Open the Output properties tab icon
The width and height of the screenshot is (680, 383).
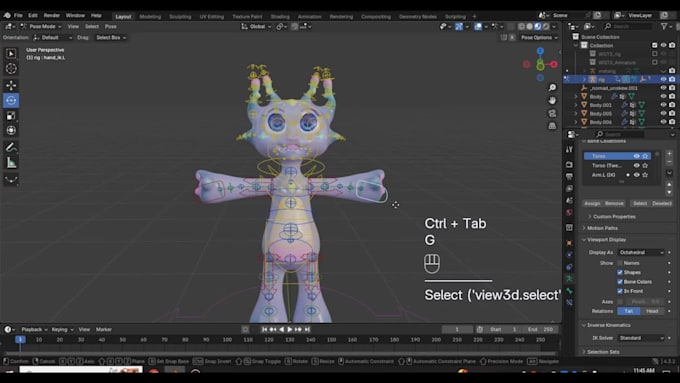(x=569, y=177)
